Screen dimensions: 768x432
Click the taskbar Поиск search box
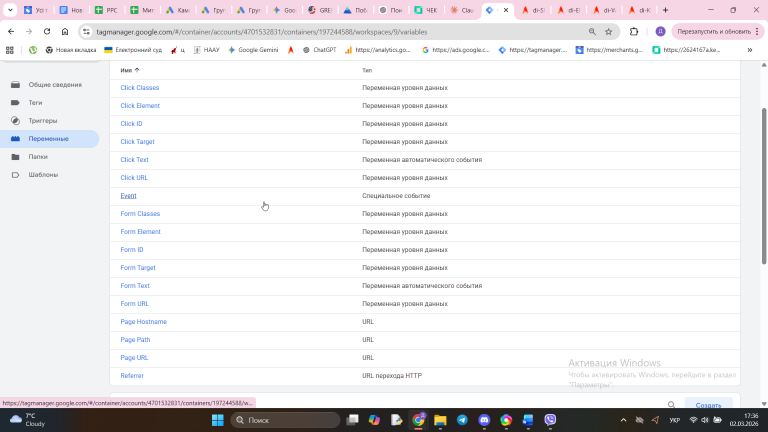(286, 420)
